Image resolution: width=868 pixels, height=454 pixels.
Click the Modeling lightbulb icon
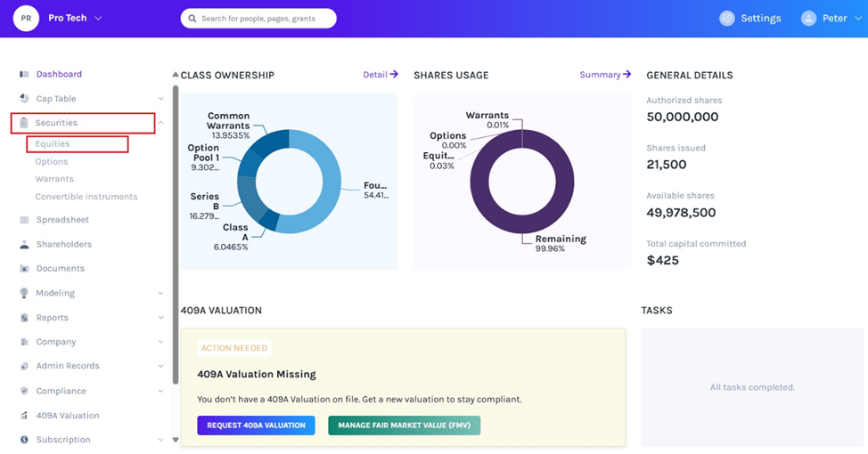tap(24, 293)
